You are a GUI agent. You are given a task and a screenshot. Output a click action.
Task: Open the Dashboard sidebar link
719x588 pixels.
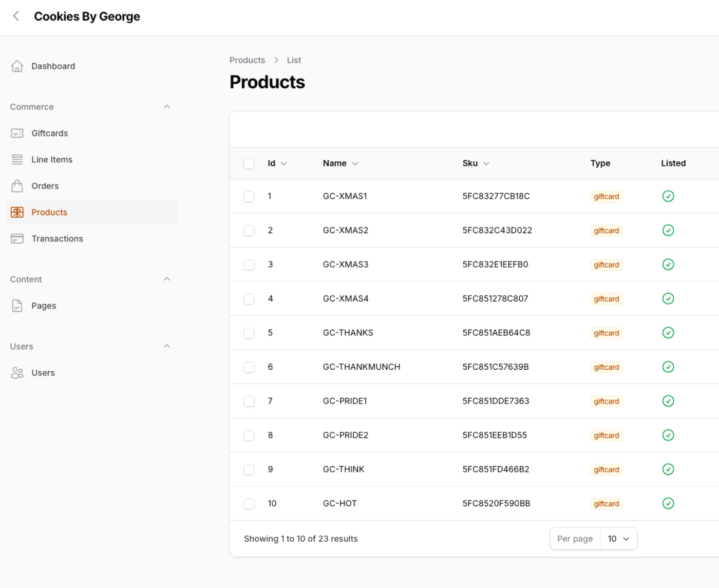point(53,66)
